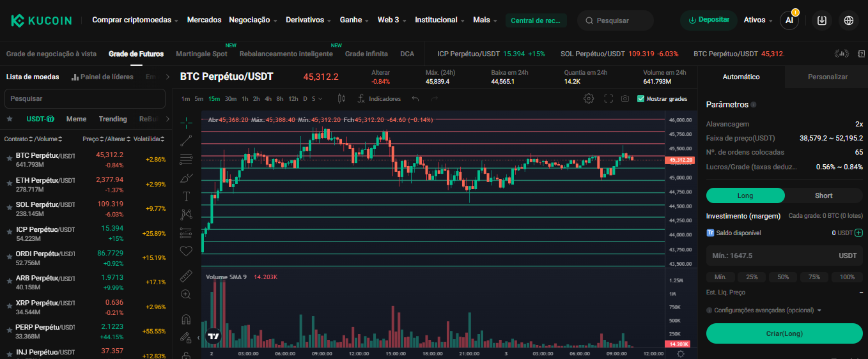Open the AI account avatar
The height and width of the screenshot is (359, 868).
(x=789, y=20)
